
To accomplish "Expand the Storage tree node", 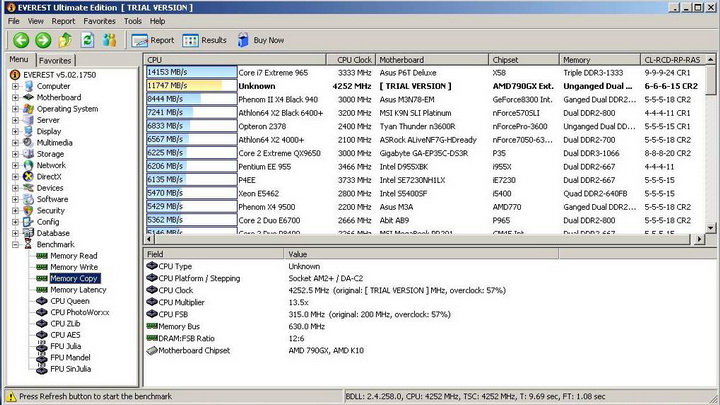I will (x=15, y=154).
